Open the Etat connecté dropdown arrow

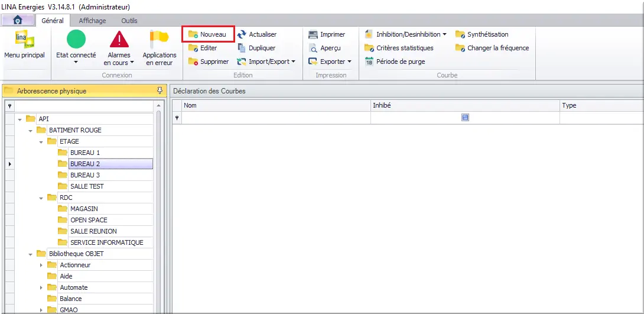pos(76,63)
